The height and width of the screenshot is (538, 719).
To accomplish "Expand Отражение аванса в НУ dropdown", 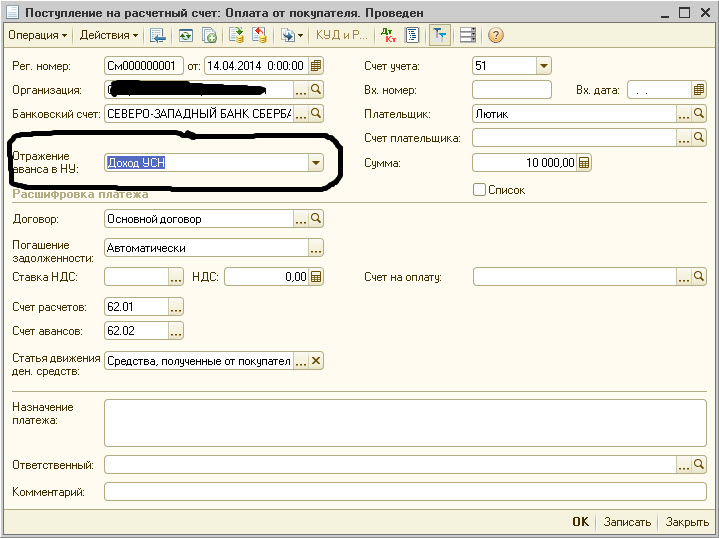I will [315, 162].
